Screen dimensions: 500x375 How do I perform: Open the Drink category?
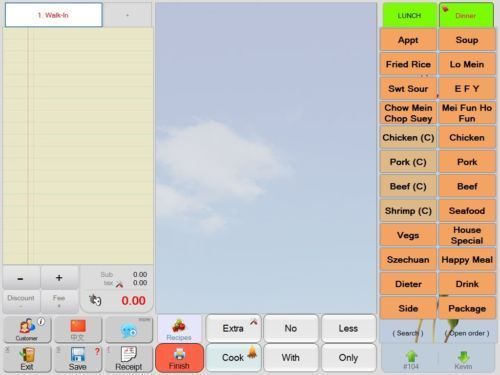point(467,284)
